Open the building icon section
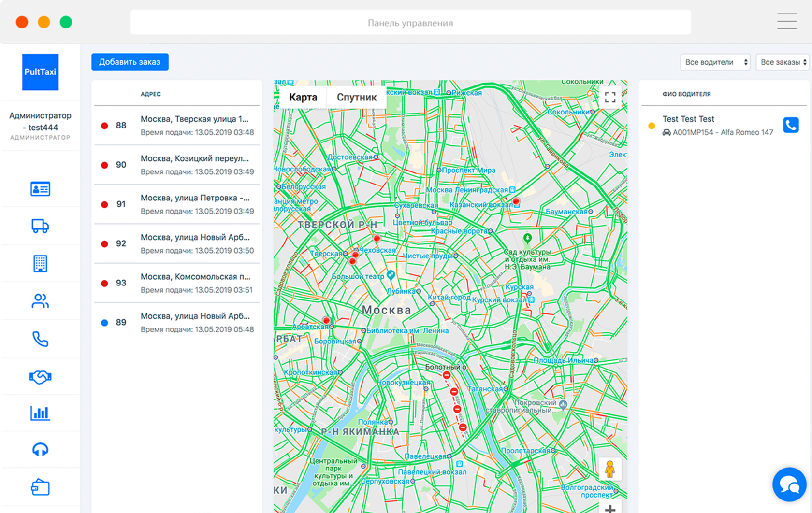The height and width of the screenshot is (513, 812). (x=40, y=264)
